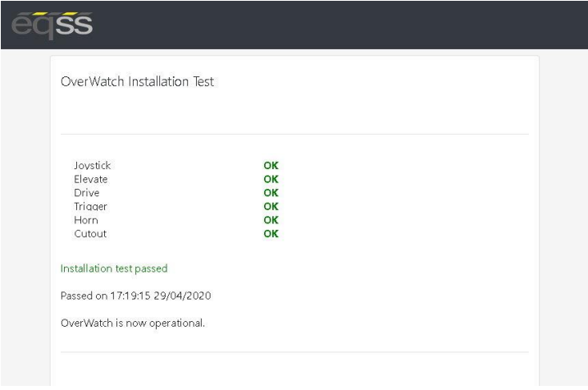Click the eqss logo in header
This screenshot has width=588, height=390.
click(52, 25)
